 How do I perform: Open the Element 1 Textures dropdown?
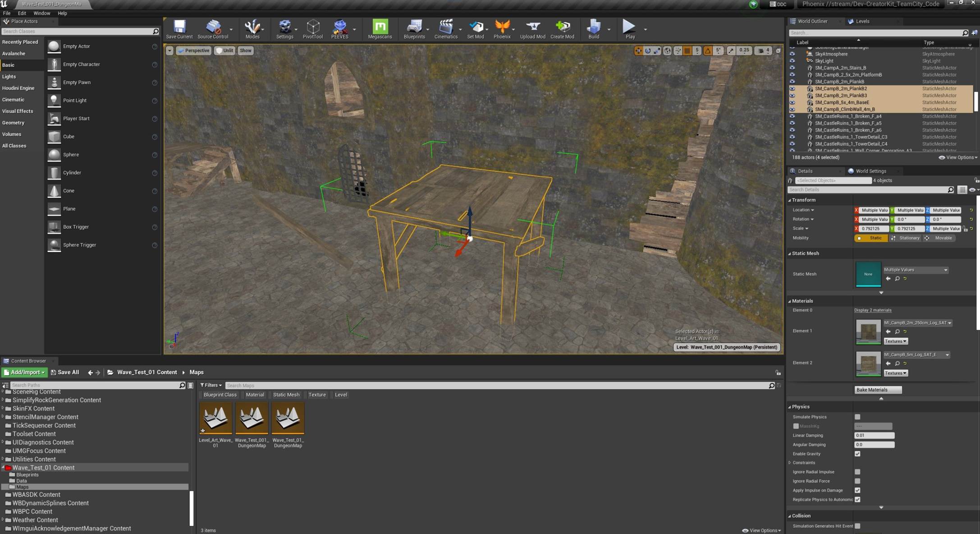point(895,341)
